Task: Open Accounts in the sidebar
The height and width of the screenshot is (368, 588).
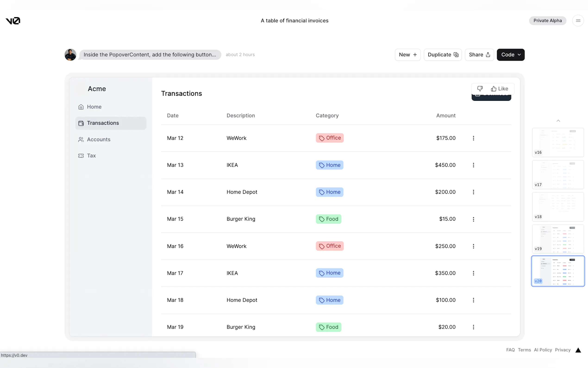Action: (98, 140)
